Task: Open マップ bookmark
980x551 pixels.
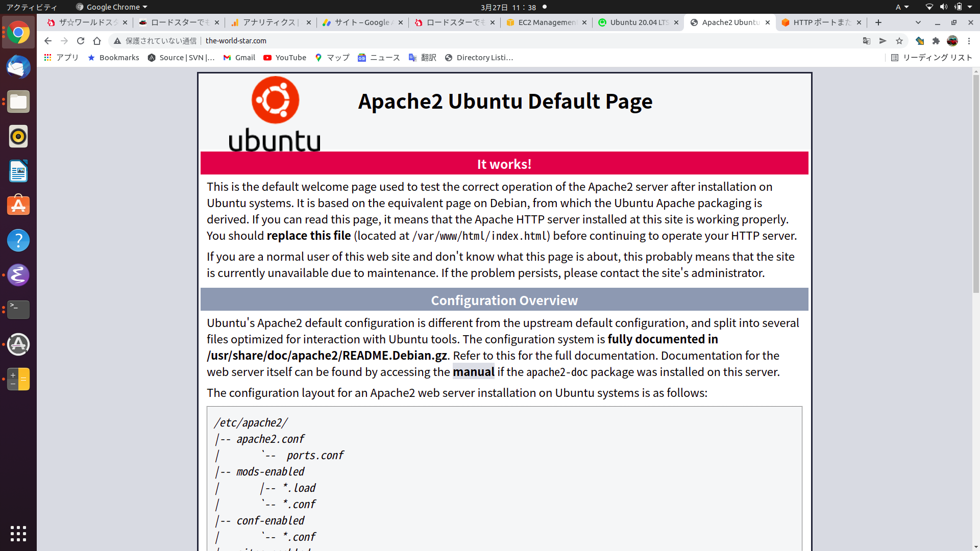Action: (x=332, y=58)
